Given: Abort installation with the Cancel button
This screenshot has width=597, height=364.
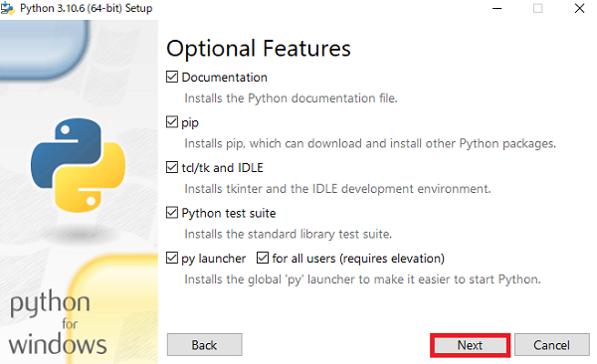Looking at the screenshot, I should coord(551,345).
